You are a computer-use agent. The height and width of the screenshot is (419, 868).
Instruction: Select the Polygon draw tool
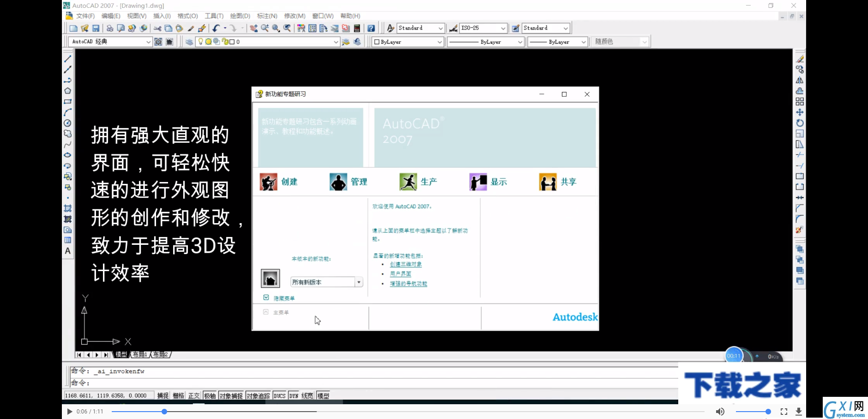coord(68,91)
